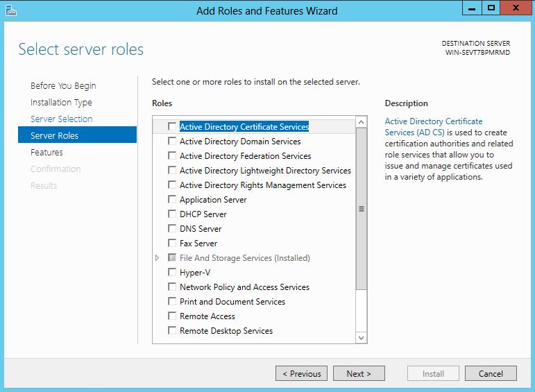The width and height of the screenshot is (535, 392).
Task: Click the roles list scrollbar thumb
Action: pos(361,208)
